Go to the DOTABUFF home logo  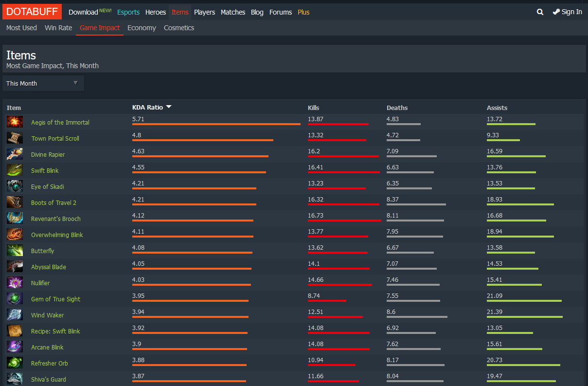click(x=32, y=12)
